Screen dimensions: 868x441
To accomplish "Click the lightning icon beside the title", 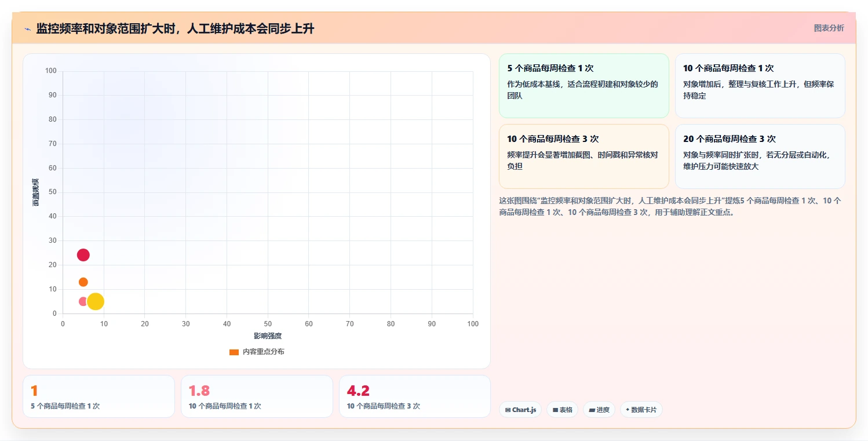I will (28, 29).
